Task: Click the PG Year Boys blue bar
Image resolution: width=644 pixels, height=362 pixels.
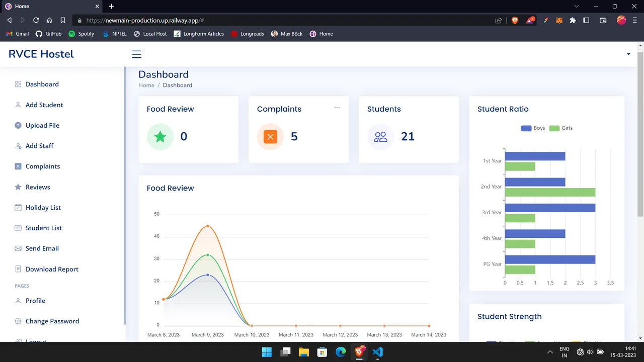Action: [550, 259]
